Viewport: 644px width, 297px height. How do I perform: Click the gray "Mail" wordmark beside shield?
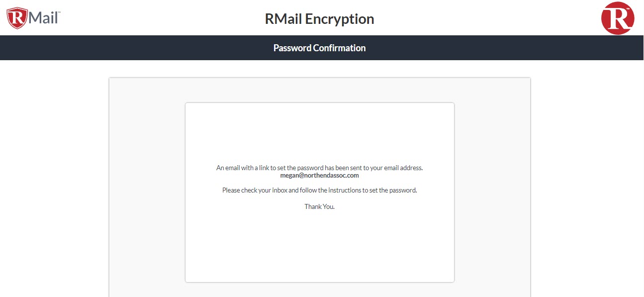coord(42,18)
